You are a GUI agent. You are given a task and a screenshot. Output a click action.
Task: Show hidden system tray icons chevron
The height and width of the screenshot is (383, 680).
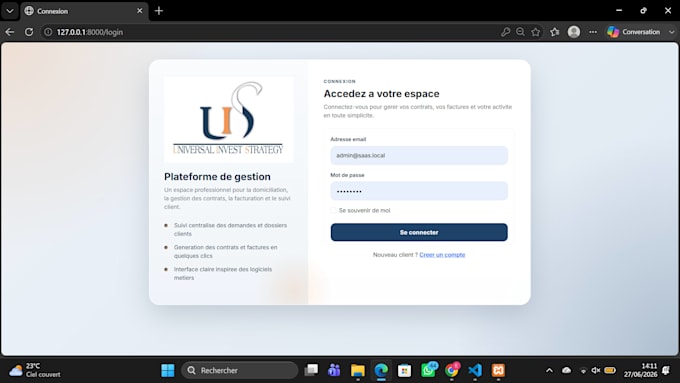pos(549,370)
